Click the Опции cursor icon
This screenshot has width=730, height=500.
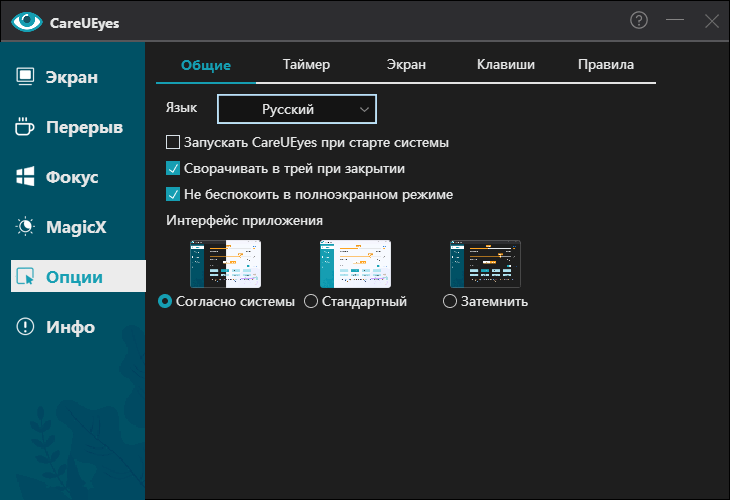pyautogui.click(x=26, y=277)
